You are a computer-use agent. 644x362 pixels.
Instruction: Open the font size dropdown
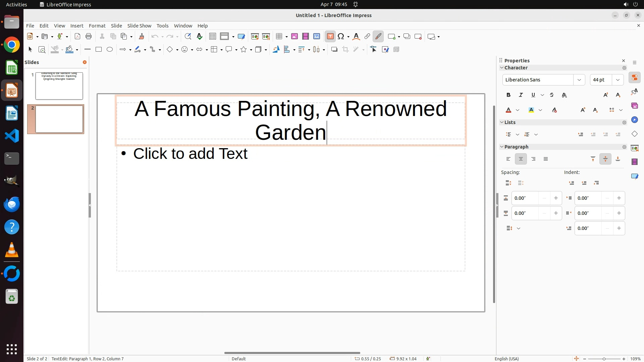coord(618,80)
